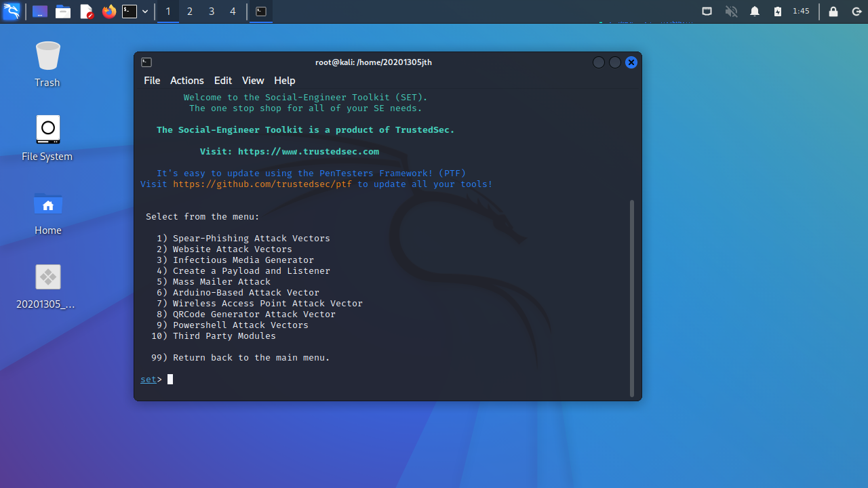Select the Trash desktop icon
This screenshot has height=488, width=868.
pos(47,64)
